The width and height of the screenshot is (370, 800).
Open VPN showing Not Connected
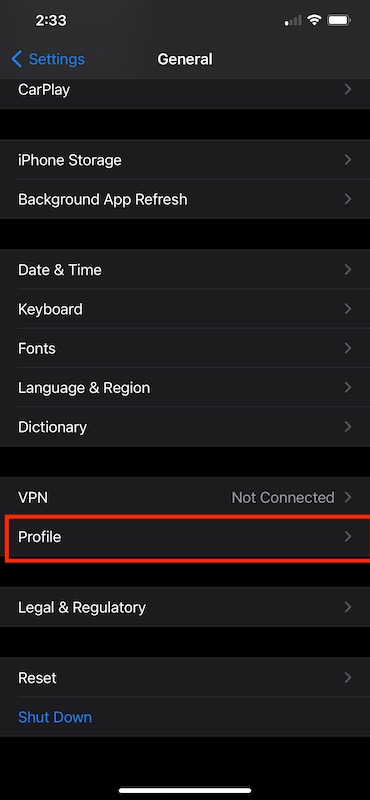click(185, 497)
